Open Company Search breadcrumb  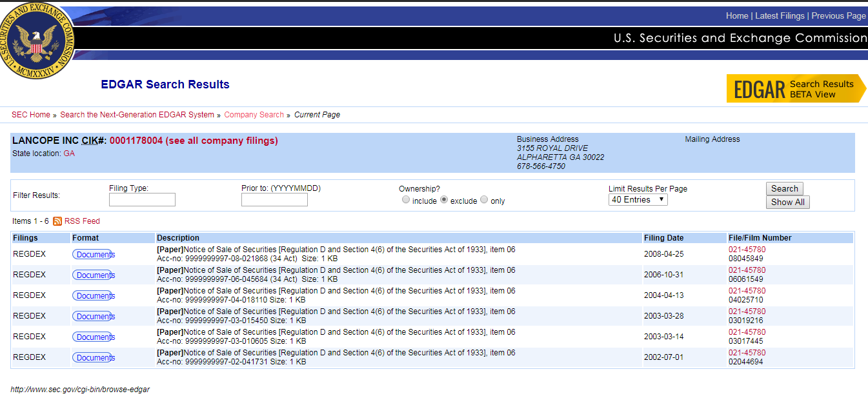point(254,115)
